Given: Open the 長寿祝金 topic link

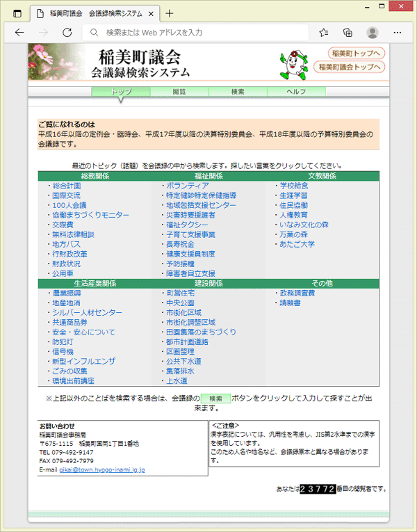Looking at the screenshot, I should point(180,244).
